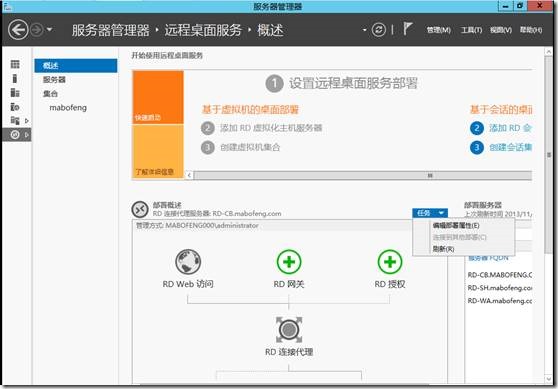
Task: Select 概述 in the navigation pane
Action: 75,65
